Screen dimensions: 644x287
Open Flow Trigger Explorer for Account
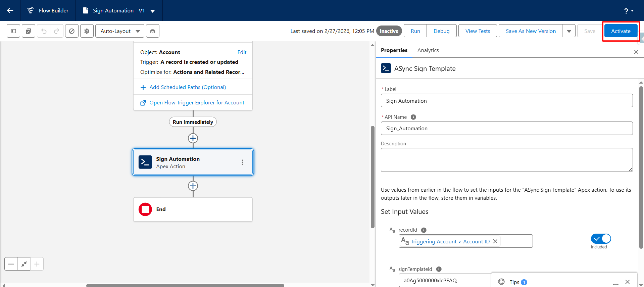tap(197, 103)
